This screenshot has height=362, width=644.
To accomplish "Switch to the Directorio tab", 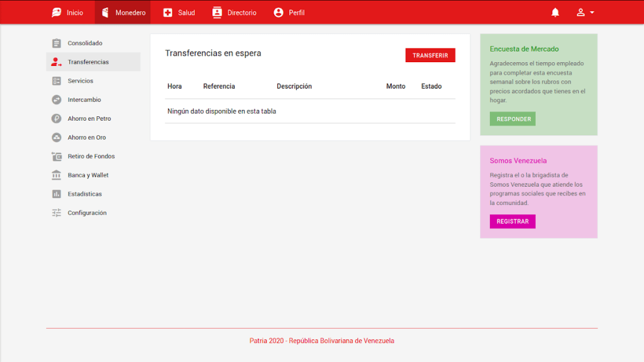I will [x=234, y=13].
